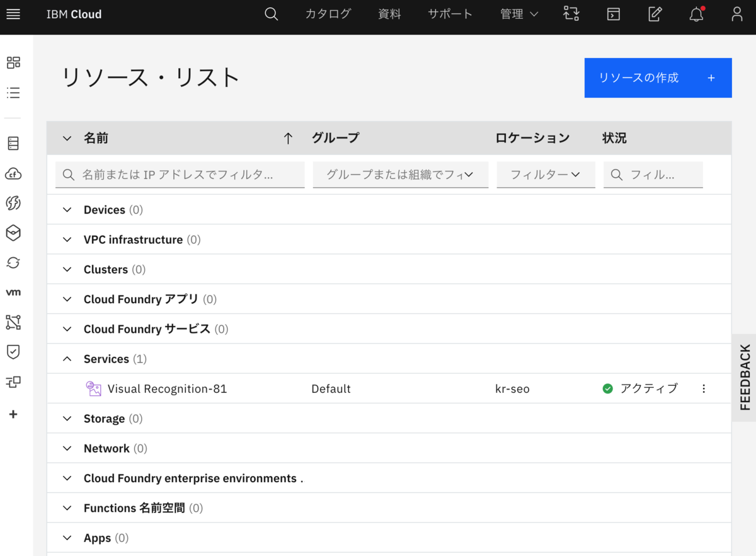Screen dimensions: 756x556
Task: Expand the Cloud Foundry サービス section
Action: (67, 329)
